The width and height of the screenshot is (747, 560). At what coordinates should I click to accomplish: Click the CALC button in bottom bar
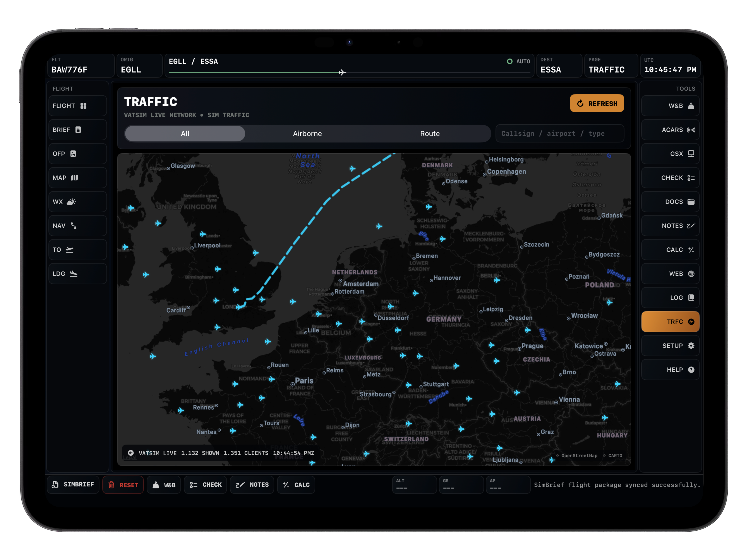(x=296, y=485)
